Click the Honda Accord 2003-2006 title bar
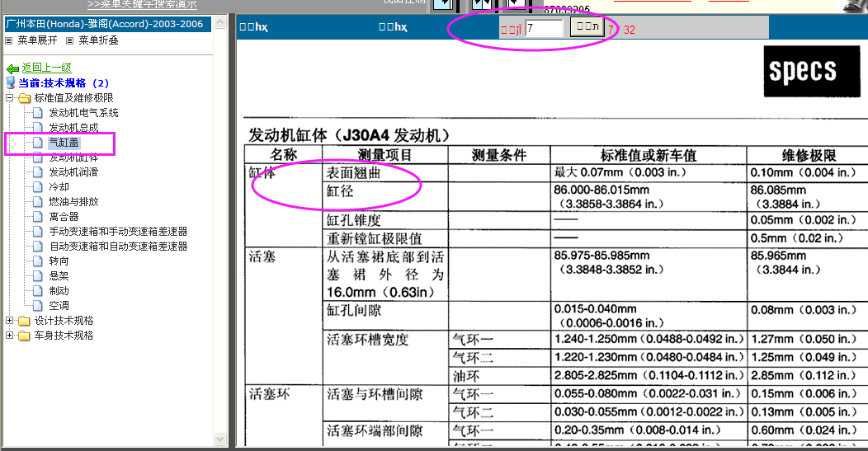Viewport: 868px width, 451px height. [108, 25]
